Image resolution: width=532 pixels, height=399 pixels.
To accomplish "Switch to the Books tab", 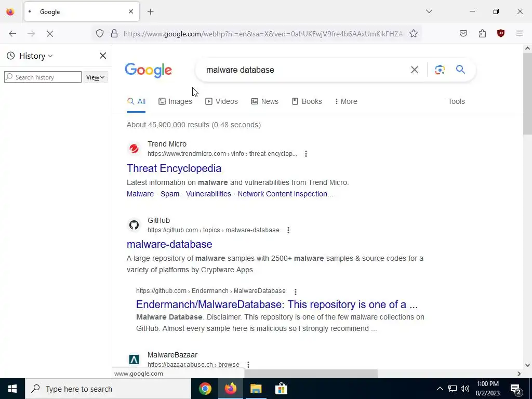I will pos(307,101).
